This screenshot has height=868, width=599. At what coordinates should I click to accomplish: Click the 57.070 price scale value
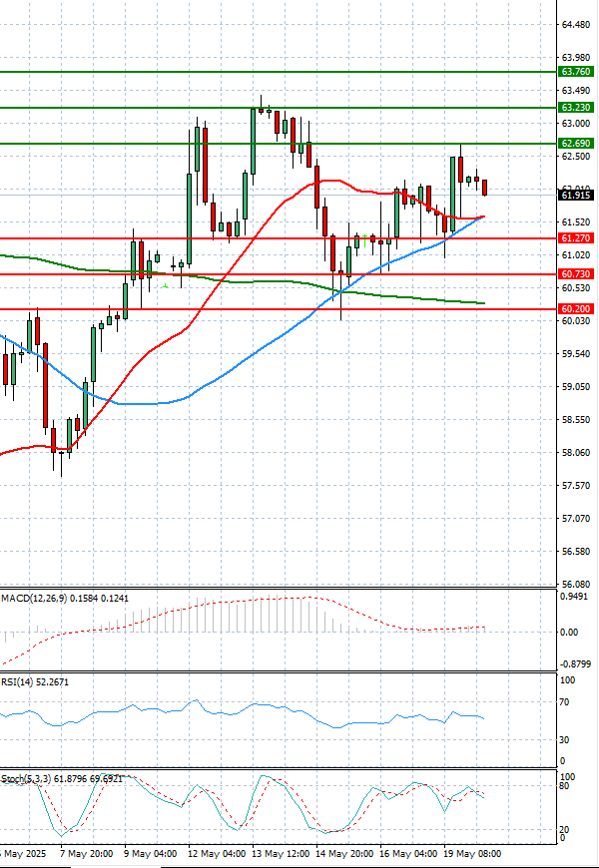(575, 519)
